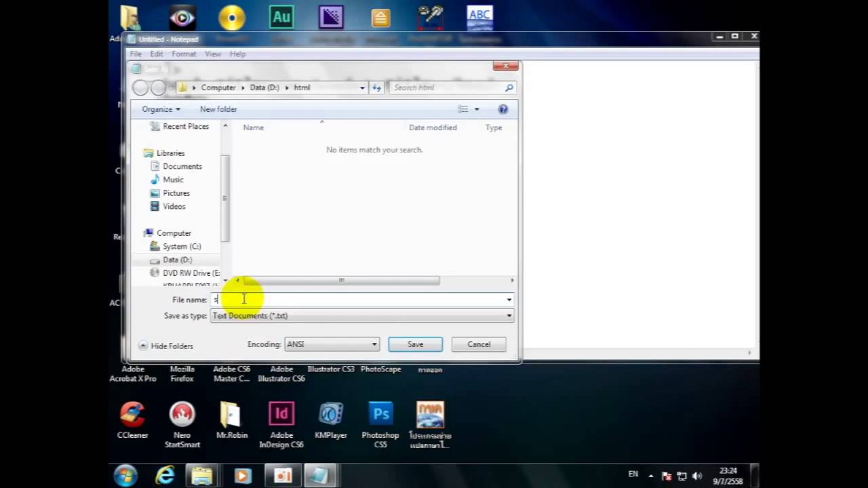
Task: Click the html segment in address path
Action: pyautogui.click(x=302, y=87)
